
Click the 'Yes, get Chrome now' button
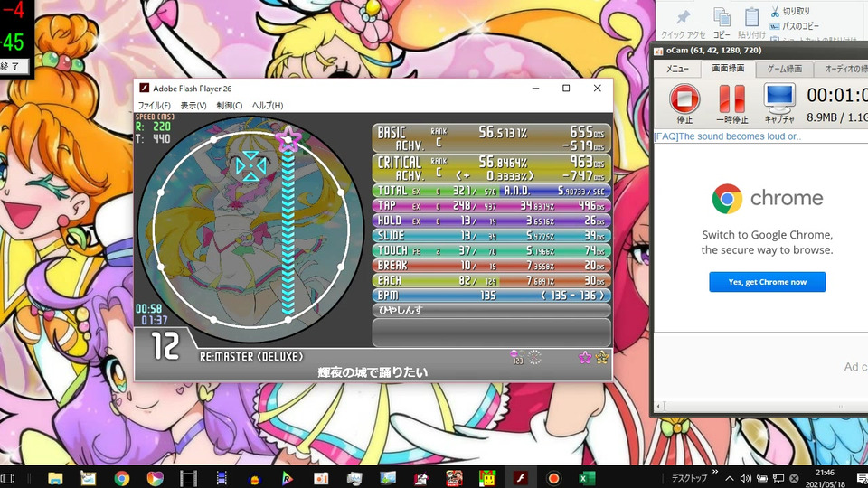[768, 282]
